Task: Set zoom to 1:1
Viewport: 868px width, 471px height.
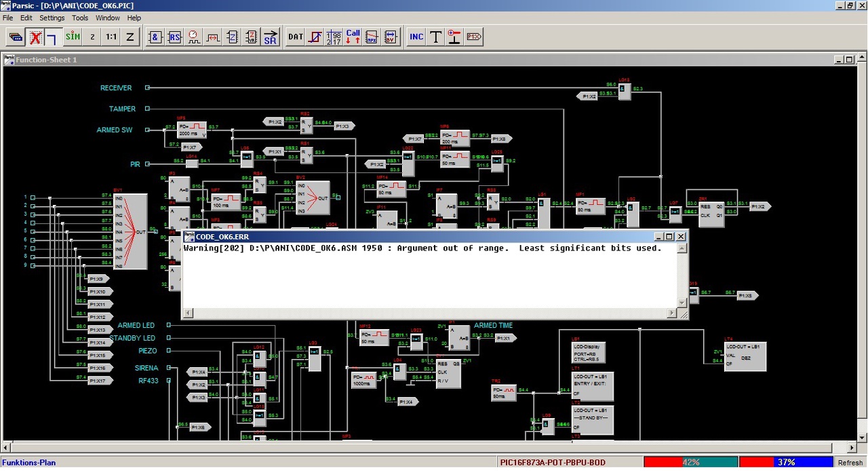Action: pyautogui.click(x=111, y=37)
